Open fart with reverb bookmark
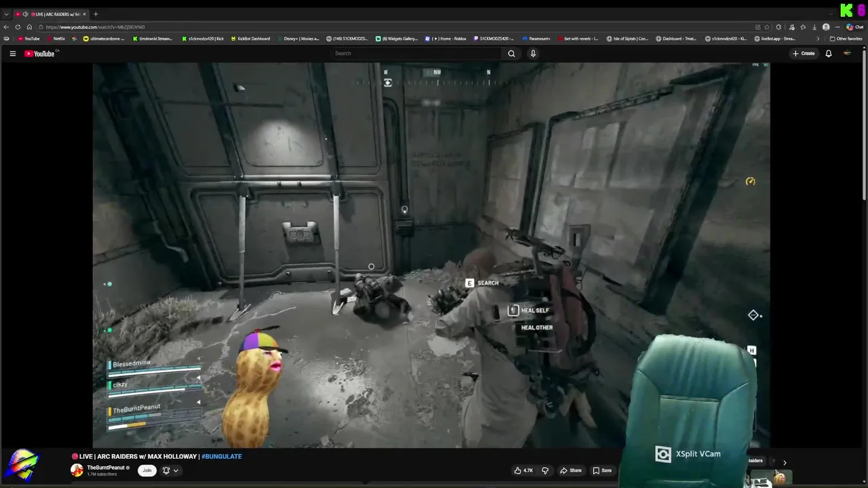868x488 pixels. point(578,39)
